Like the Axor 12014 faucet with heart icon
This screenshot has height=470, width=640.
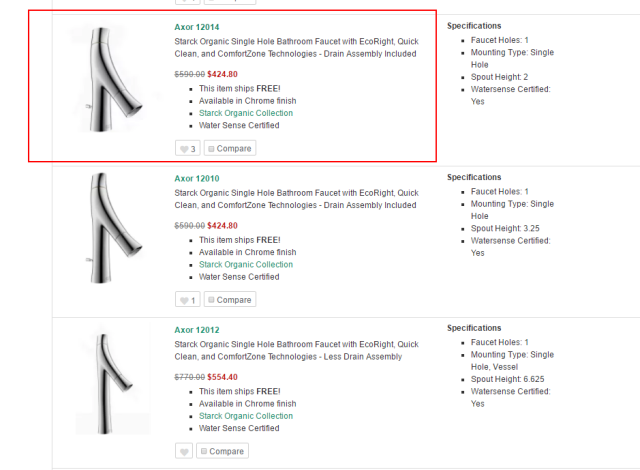[x=187, y=149]
